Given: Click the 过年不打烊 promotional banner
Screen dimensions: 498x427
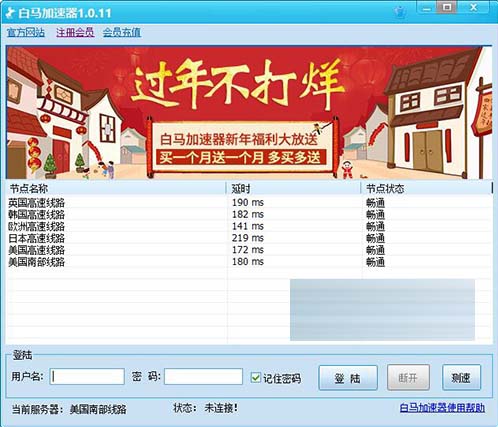Looking at the screenshot, I should [249, 112].
